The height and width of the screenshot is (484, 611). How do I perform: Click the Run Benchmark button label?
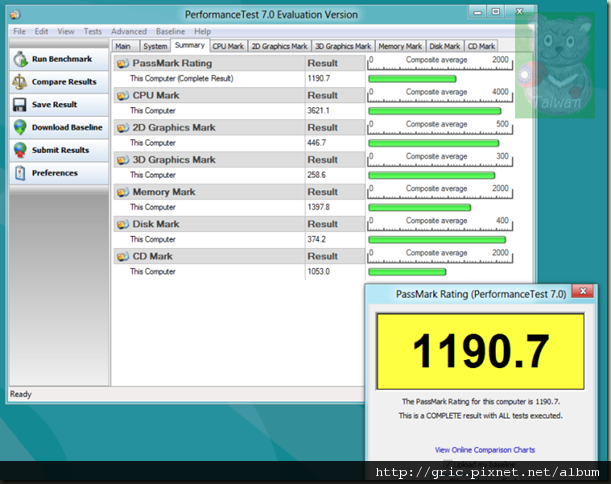62,59
